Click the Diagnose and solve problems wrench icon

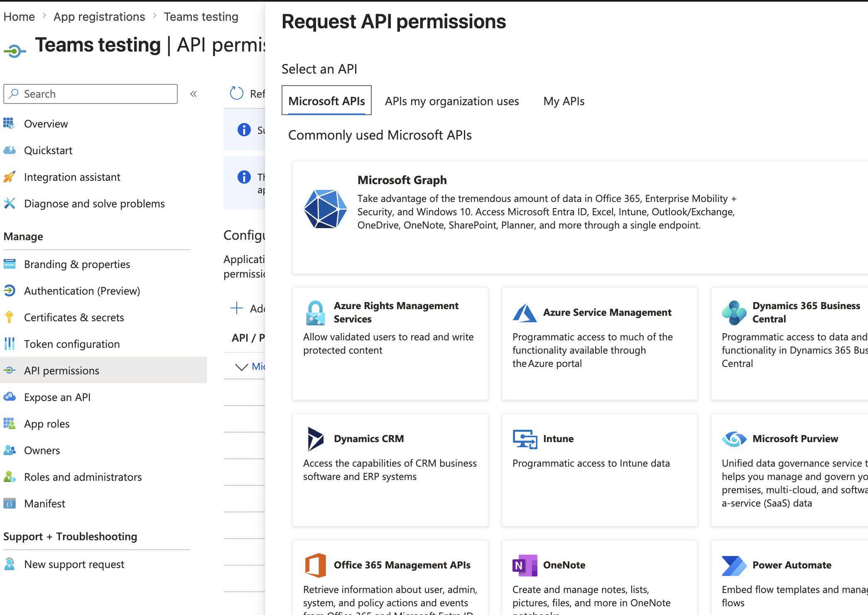[9, 203]
